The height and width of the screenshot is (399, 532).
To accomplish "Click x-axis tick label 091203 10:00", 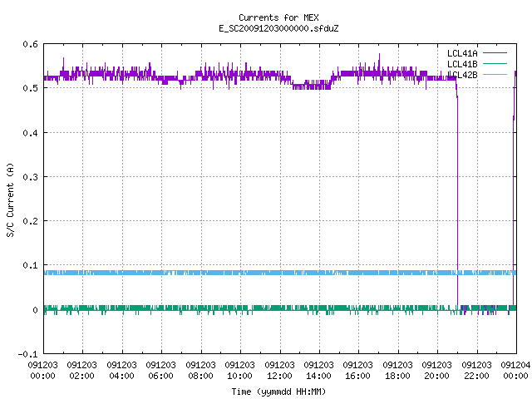I will (x=239, y=370).
